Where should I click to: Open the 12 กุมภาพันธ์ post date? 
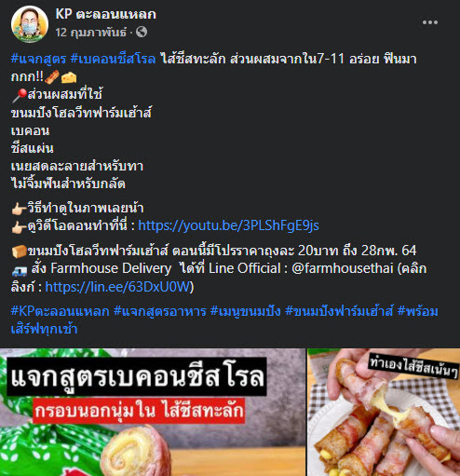91,32
